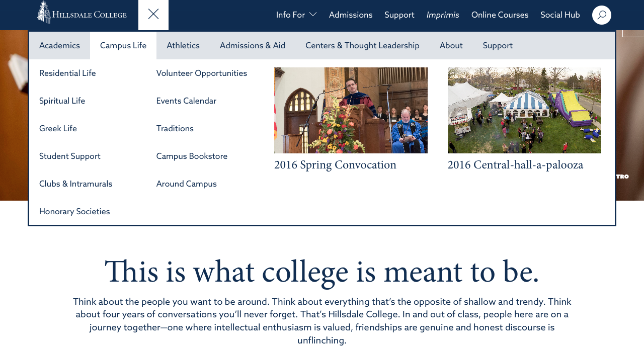Visit the Campus Bookstore link

(192, 156)
